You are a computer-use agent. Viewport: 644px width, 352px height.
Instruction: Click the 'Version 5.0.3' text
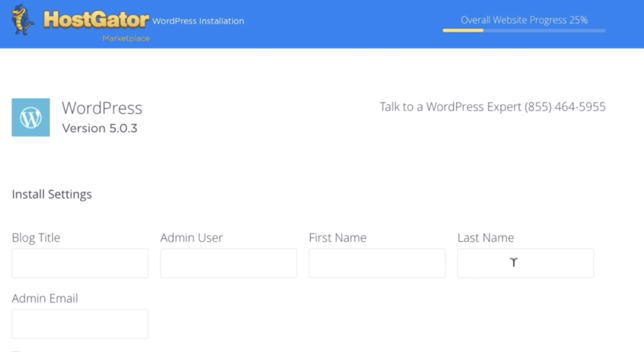100,128
